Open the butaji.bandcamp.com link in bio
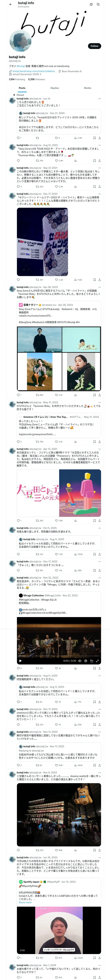The image size is (110, 980). pyautogui.click(x=34, y=71)
